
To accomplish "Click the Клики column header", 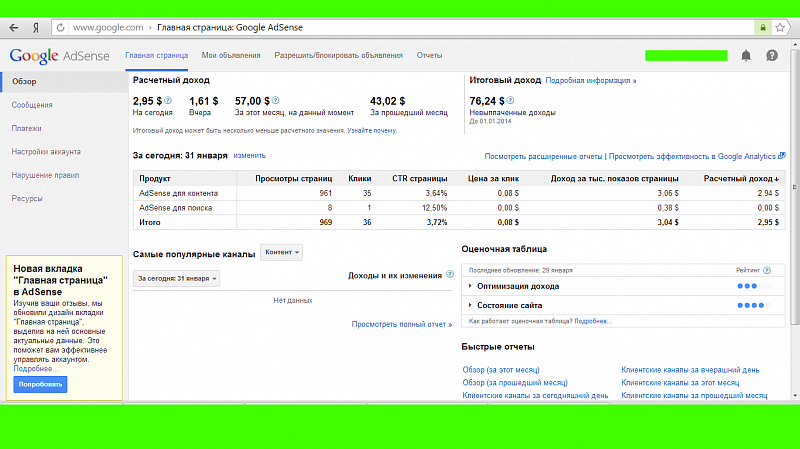I will click(x=360, y=179).
